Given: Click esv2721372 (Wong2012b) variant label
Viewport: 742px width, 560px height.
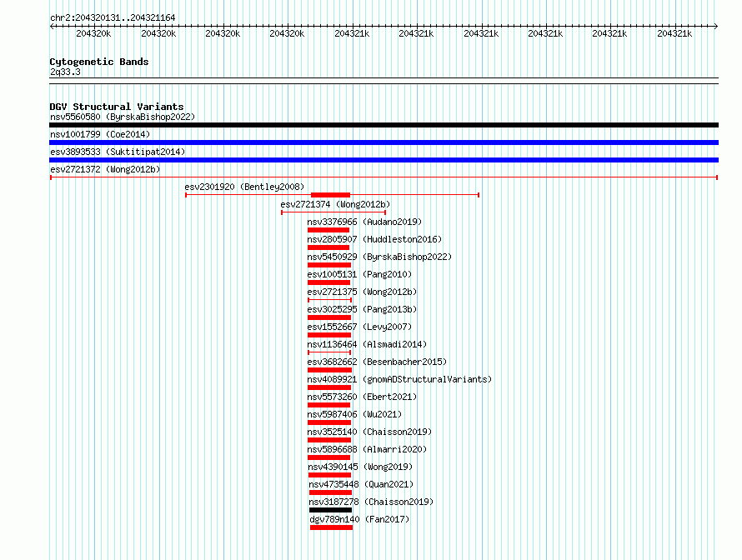Looking at the screenshot, I should [x=105, y=169].
